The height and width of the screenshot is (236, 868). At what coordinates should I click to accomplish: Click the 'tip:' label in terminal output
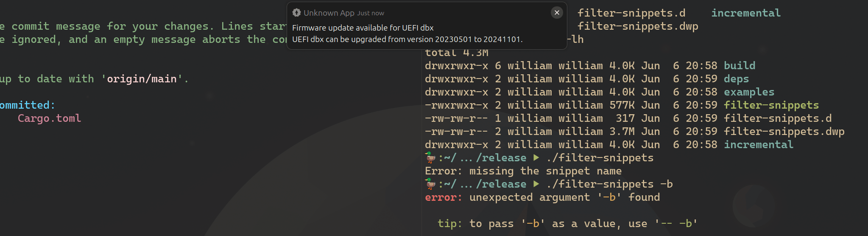tap(450, 224)
